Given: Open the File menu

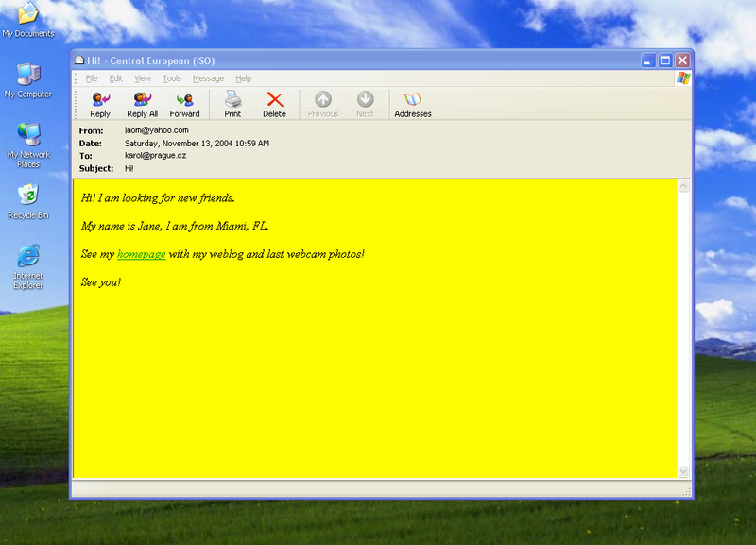Looking at the screenshot, I should [x=92, y=78].
